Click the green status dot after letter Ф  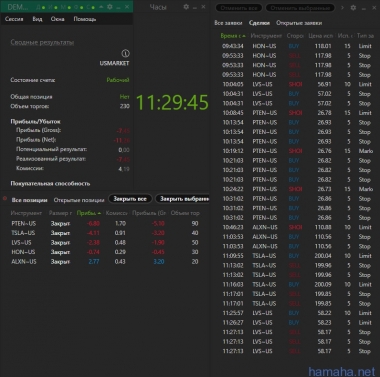coord(81,7)
